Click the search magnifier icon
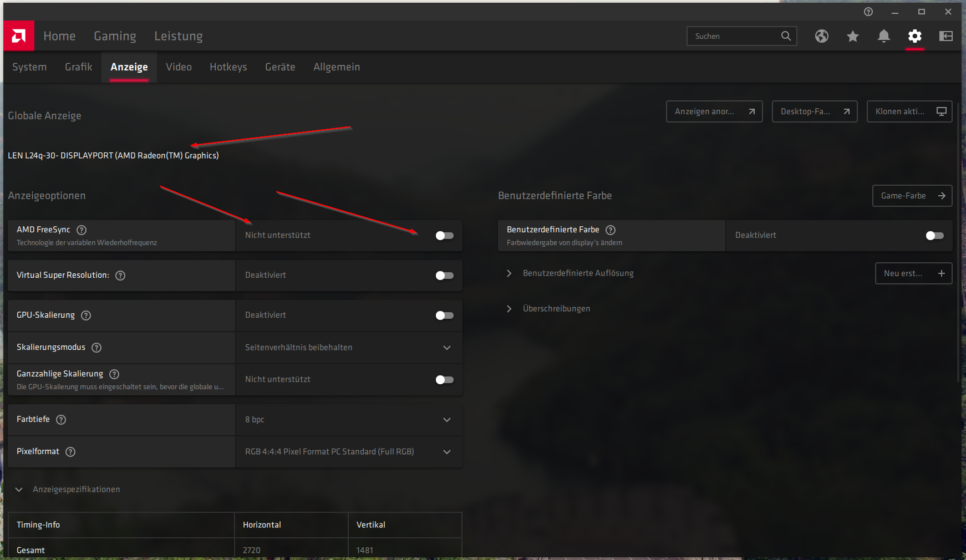This screenshot has width=966, height=560. 786,36
